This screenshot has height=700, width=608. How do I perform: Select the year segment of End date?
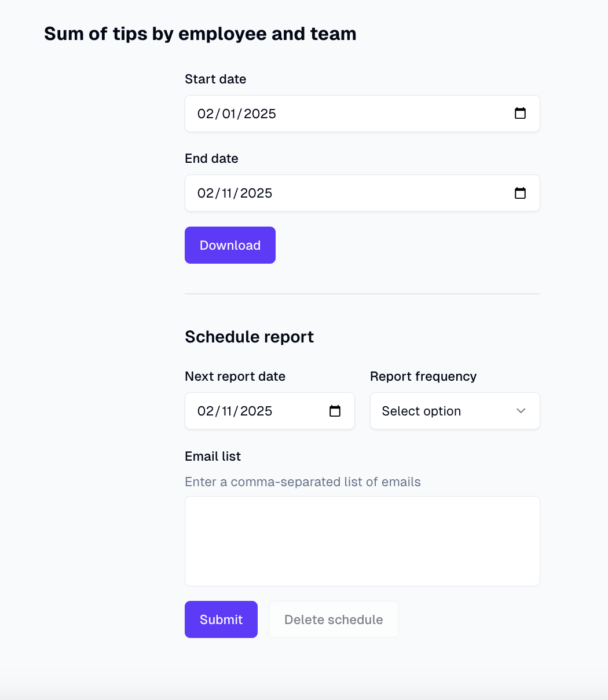pos(257,193)
